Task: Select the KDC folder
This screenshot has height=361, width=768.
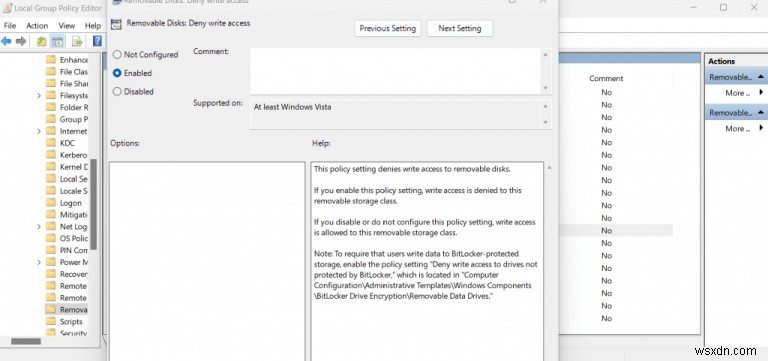Action: (x=61, y=143)
